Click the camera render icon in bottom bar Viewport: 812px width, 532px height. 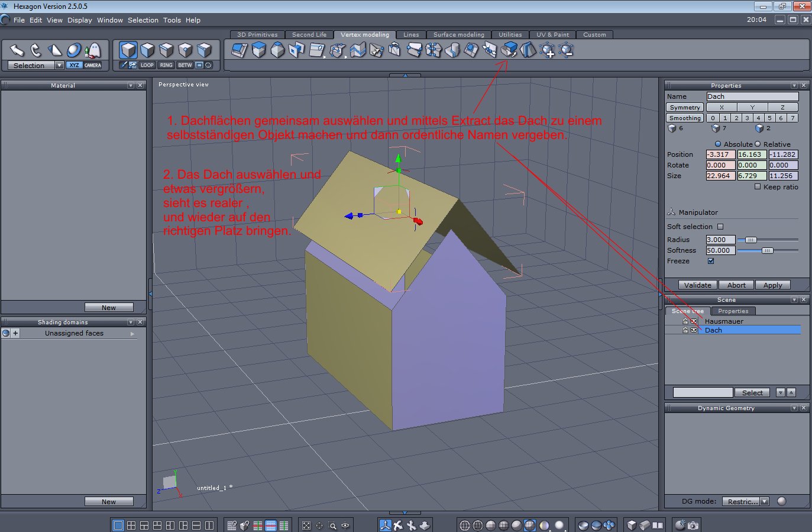693,525
